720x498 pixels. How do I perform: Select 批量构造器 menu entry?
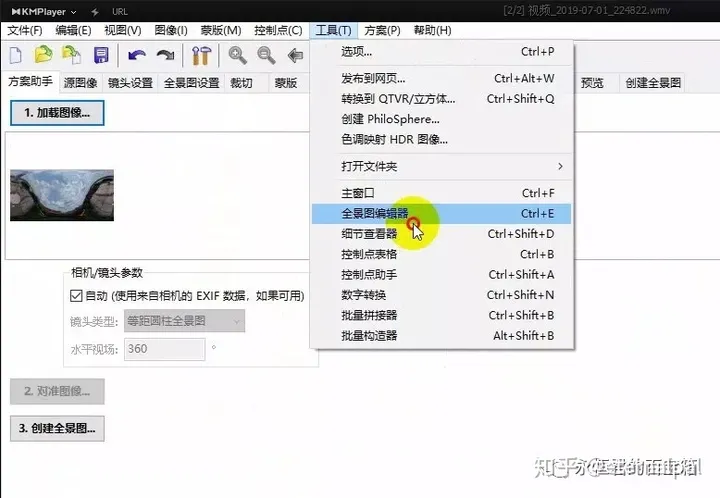tap(442, 336)
